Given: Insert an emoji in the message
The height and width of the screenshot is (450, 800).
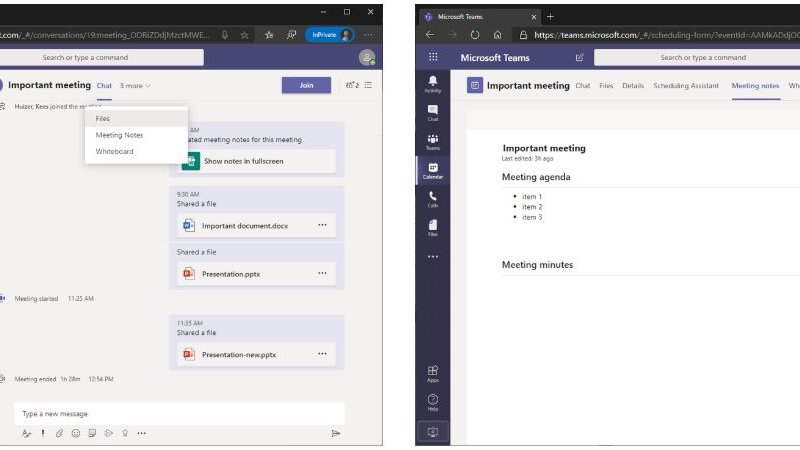Looking at the screenshot, I should click(76, 433).
